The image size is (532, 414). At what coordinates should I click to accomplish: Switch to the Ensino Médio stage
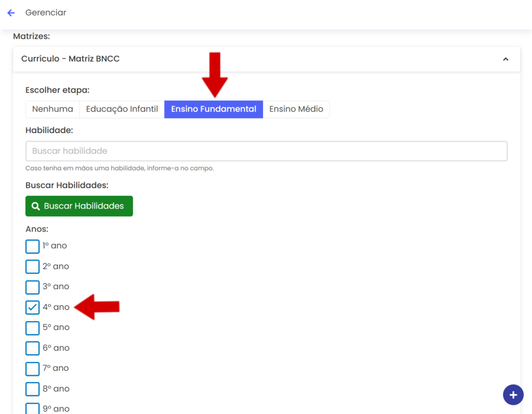click(296, 109)
